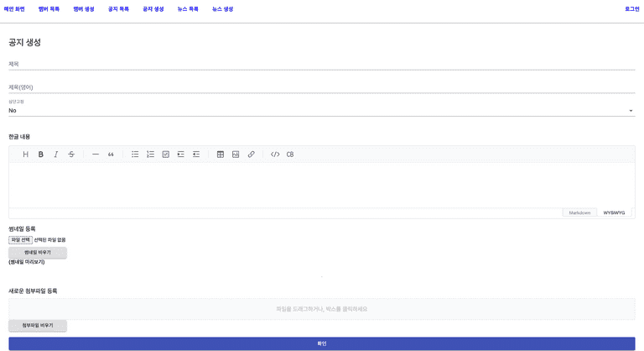Open the 공지 목록 navigation item

click(118, 8)
